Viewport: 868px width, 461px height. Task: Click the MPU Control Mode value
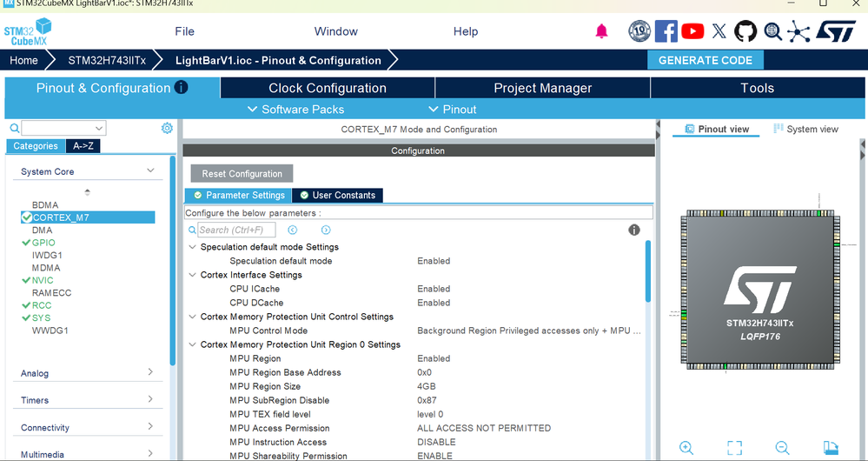click(529, 331)
